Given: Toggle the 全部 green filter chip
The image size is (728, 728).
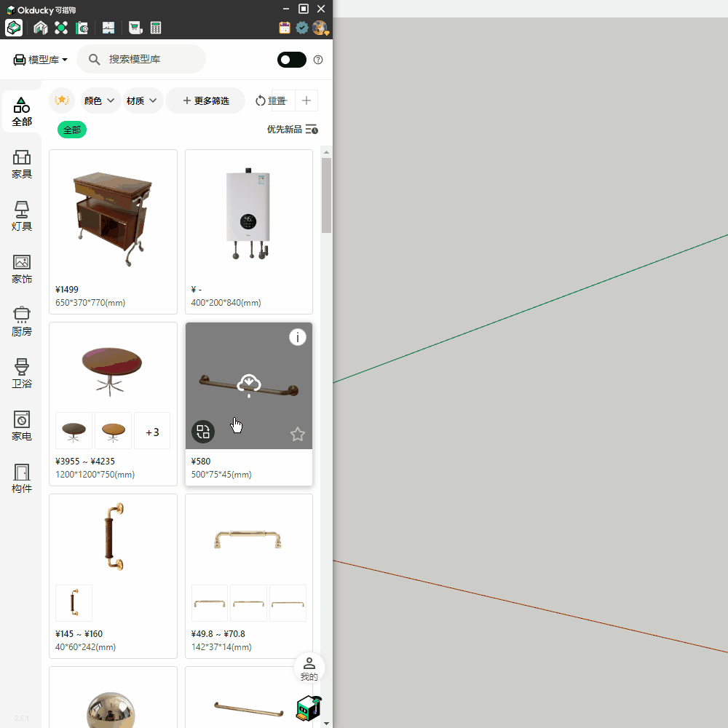Looking at the screenshot, I should [72, 130].
